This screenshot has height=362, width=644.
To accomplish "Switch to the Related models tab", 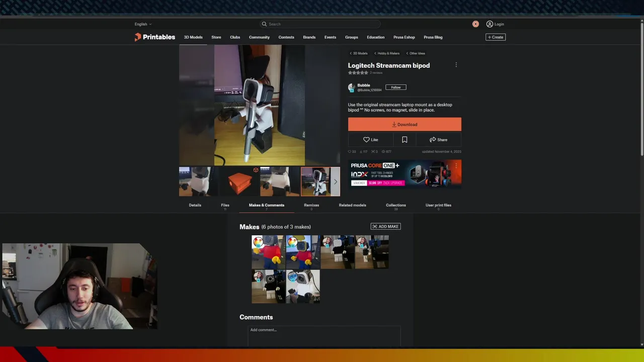I will coord(353,205).
